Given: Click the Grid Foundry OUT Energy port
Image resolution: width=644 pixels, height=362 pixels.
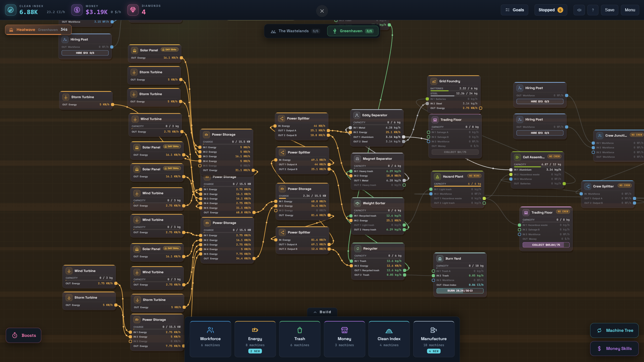Looking at the screenshot, I should (x=480, y=108).
